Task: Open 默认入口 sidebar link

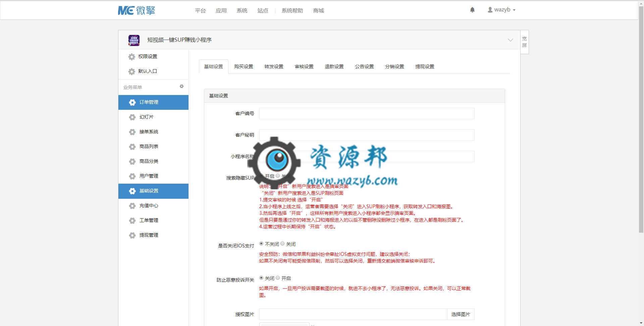Action: (x=148, y=71)
